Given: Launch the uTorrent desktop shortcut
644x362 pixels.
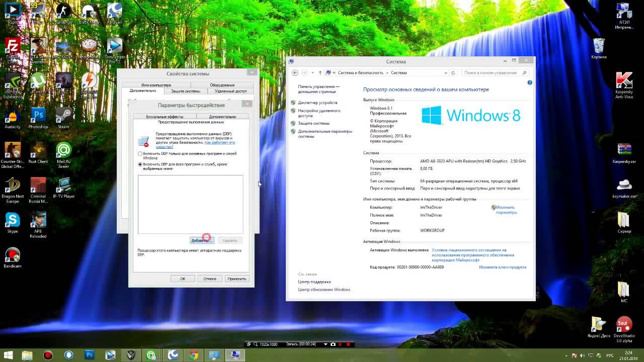Looking at the screenshot, I should pos(38,83).
